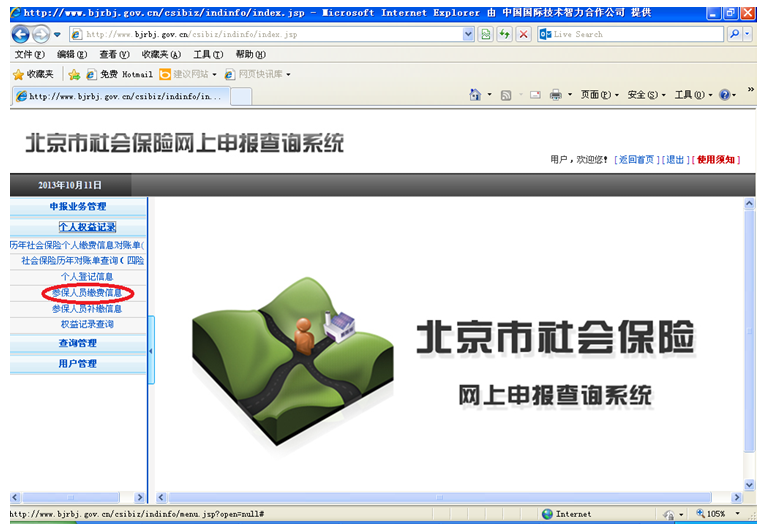Click the 使用须知 red link

pyautogui.click(x=716, y=160)
